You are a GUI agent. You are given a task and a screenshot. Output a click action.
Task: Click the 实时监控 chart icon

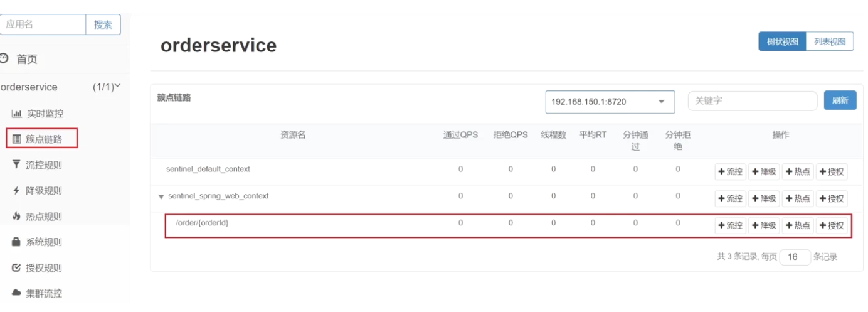tap(17, 114)
